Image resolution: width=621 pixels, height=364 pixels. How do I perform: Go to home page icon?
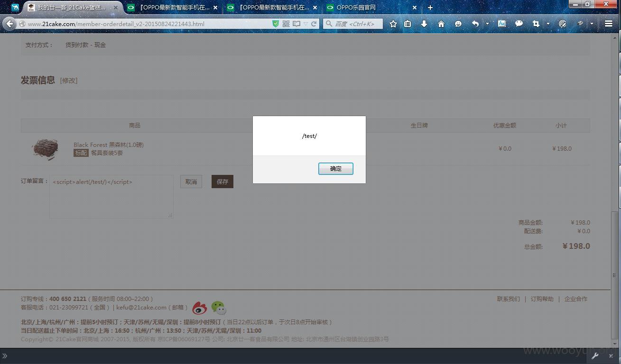click(x=441, y=24)
